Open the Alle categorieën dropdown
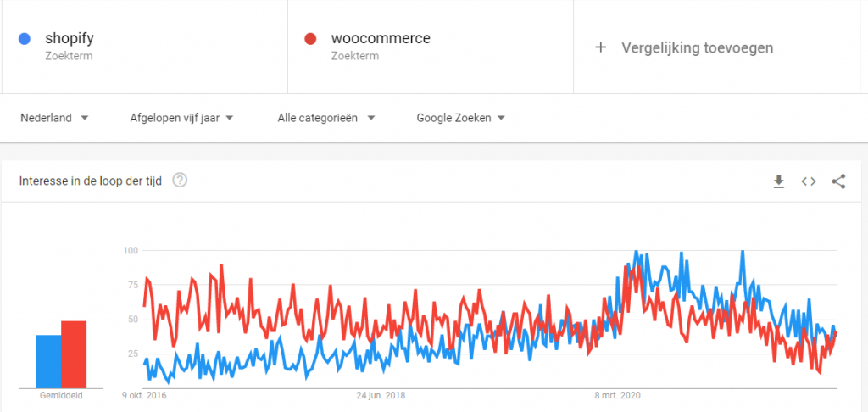This screenshot has height=412, width=868. pyautogui.click(x=325, y=118)
